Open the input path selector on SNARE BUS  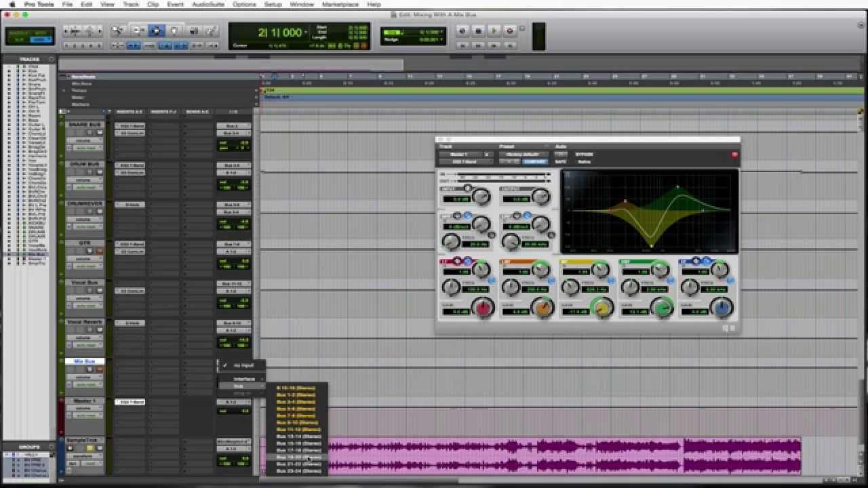click(233, 126)
